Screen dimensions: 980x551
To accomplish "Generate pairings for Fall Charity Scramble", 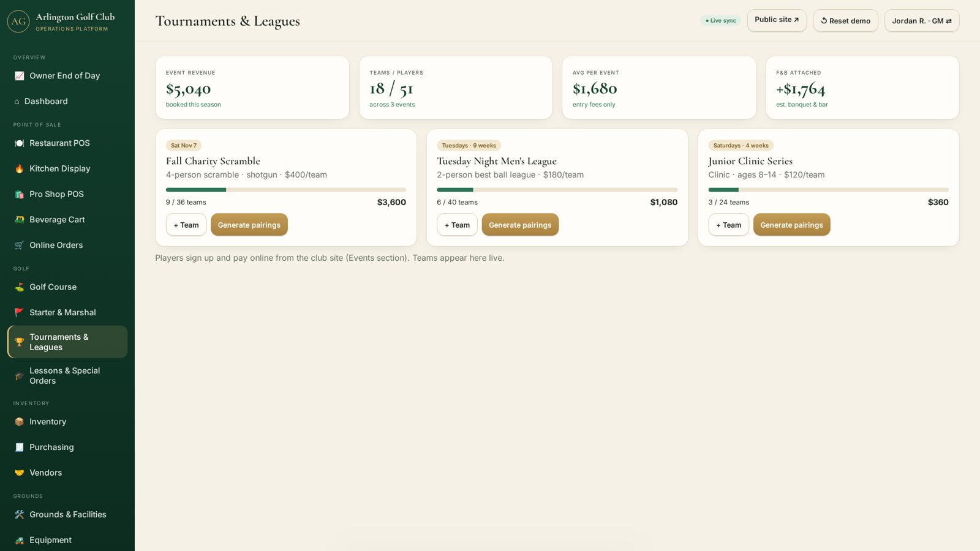I will click(x=249, y=225).
